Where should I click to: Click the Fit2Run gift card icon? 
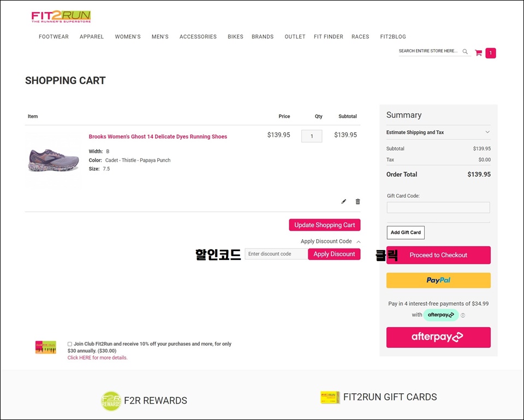[330, 398]
